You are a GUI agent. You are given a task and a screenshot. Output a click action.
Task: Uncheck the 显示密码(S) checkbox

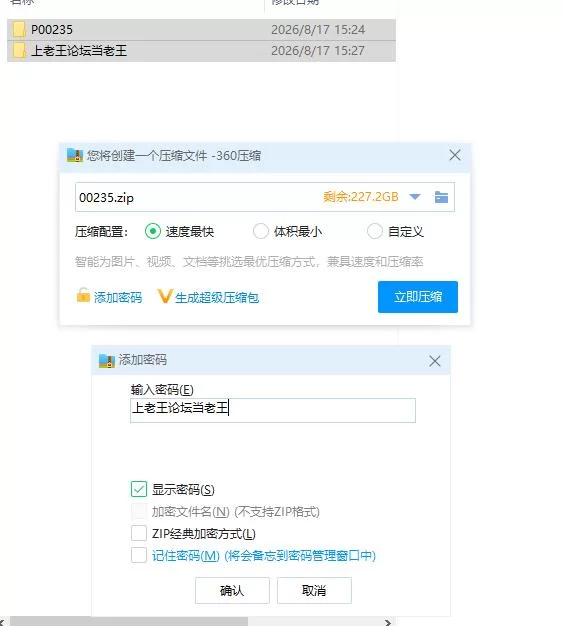(x=139, y=489)
